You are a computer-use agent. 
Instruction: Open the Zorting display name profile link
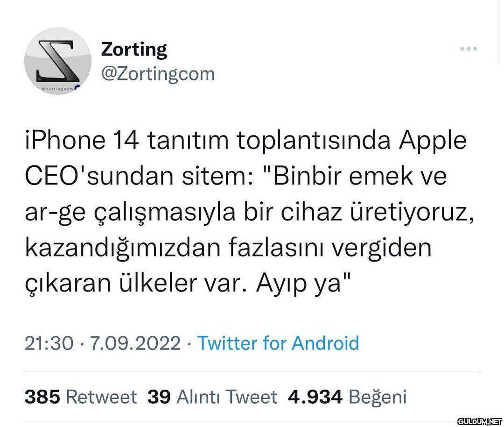pyautogui.click(x=134, y=50)
